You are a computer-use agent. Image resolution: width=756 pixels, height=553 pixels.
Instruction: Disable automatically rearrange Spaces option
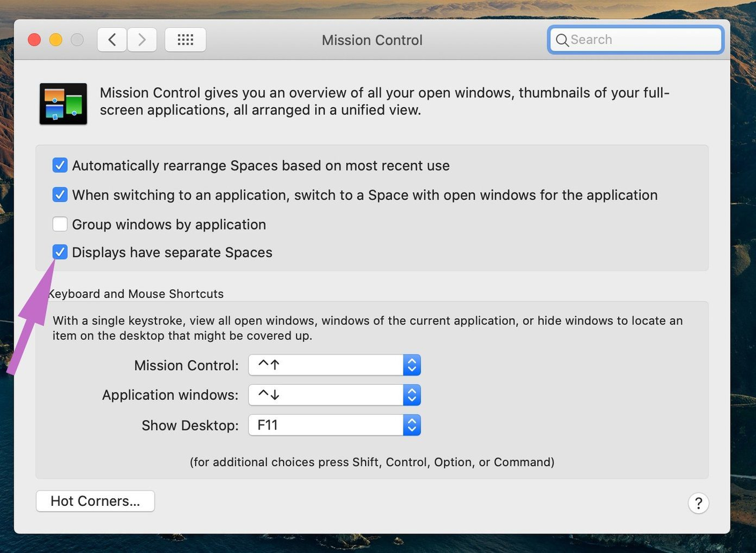tap(60, 165)
